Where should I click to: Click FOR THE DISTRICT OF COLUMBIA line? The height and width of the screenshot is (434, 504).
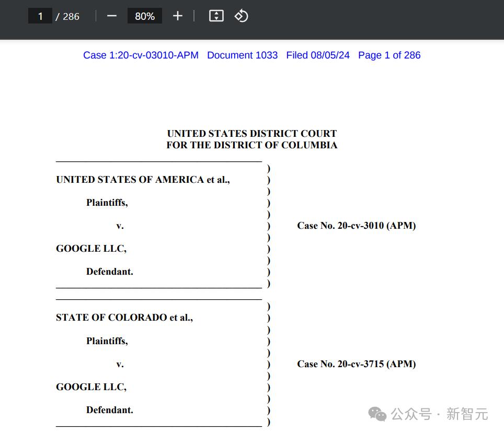point(252,145)
